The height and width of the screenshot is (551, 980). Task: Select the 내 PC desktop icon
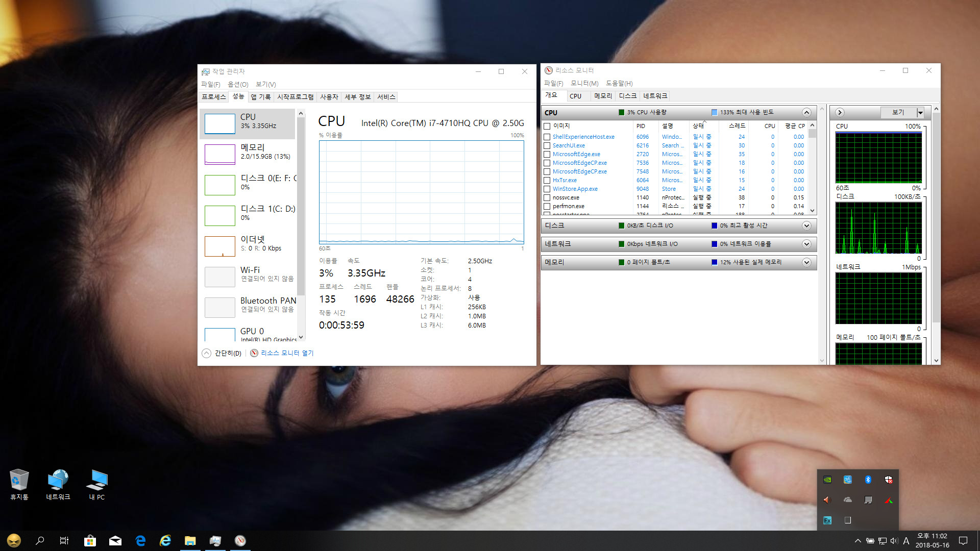(97, 485)
